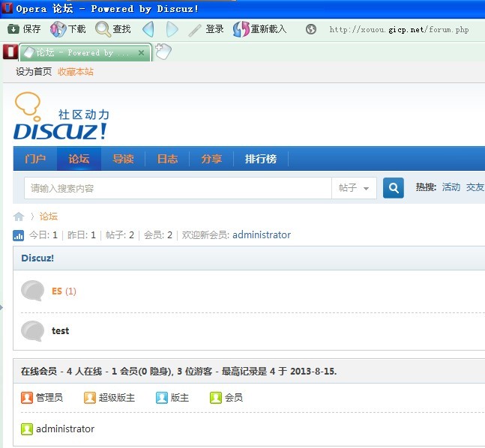The image size is (485, 448).
Task: Click 论坛 breadcrumb link
Action: (x=49, y=217)
